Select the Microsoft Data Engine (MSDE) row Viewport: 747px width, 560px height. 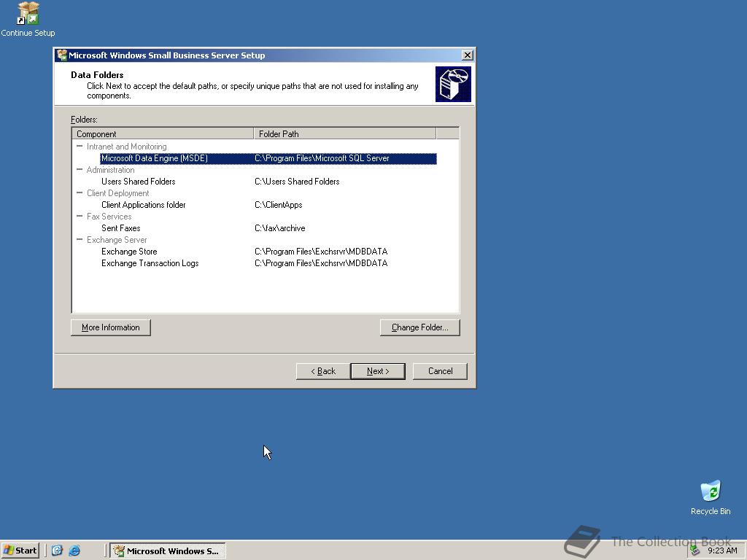click(x=268, y=158)
